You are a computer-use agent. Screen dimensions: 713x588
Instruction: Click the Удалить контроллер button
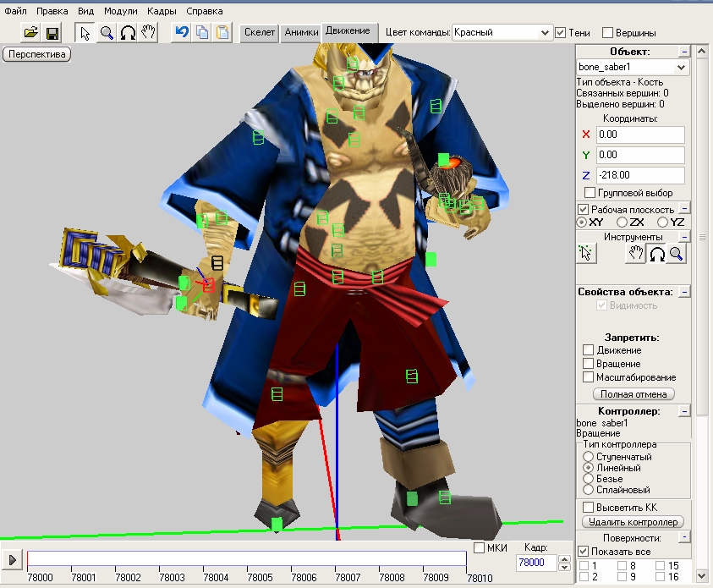coord(633,522)
